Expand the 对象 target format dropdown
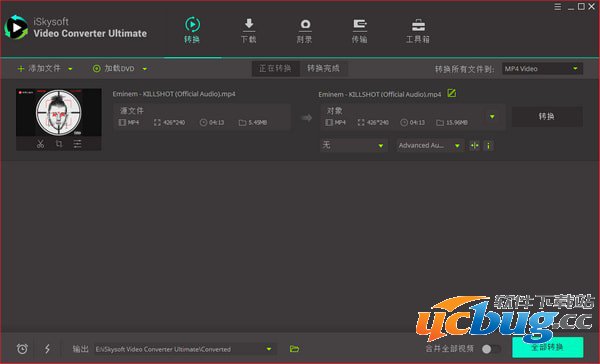Screen dimensions: 600x364 point(492,116)
